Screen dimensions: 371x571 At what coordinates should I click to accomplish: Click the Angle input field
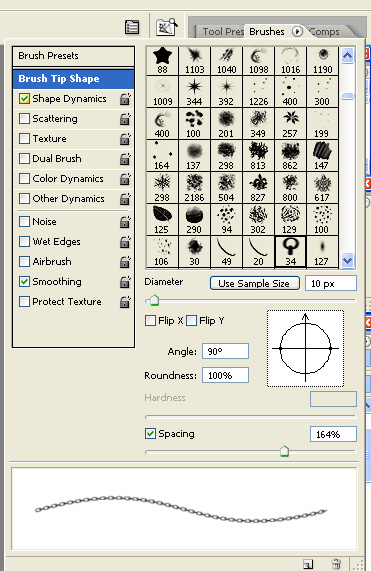click(x=225, y=351)
